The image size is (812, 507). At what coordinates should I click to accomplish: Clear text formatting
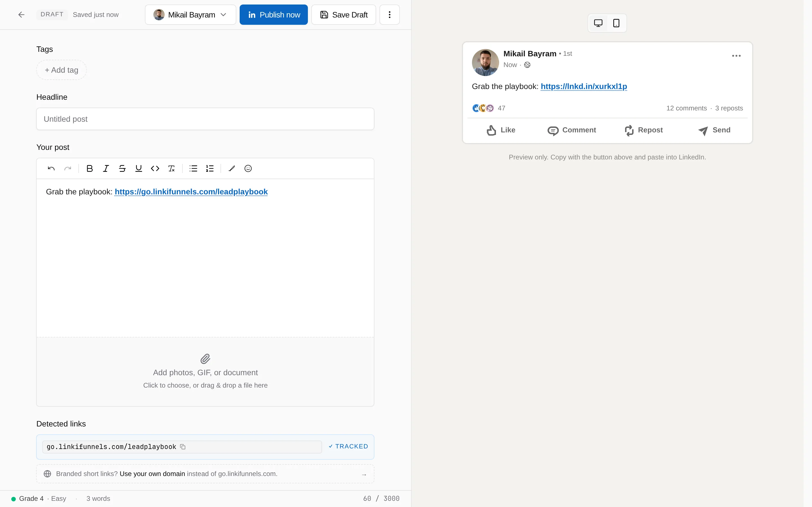pyautogui.click(x=171, y=168)
